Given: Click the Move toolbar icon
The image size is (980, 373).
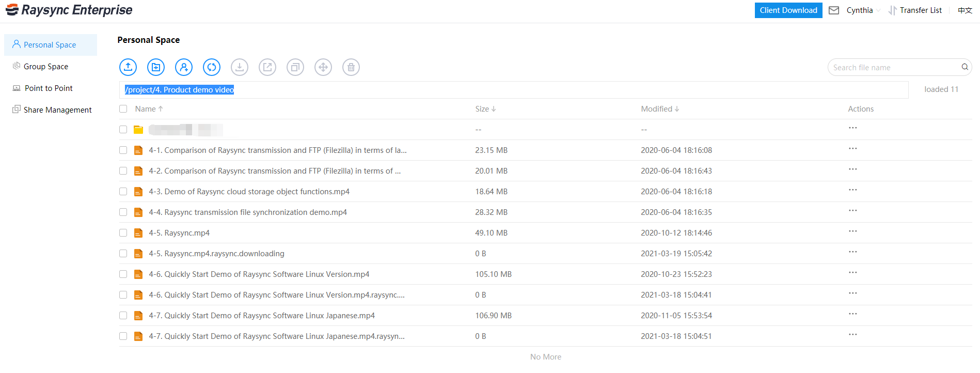Looking at the screenshot, I should click(323, 67).
